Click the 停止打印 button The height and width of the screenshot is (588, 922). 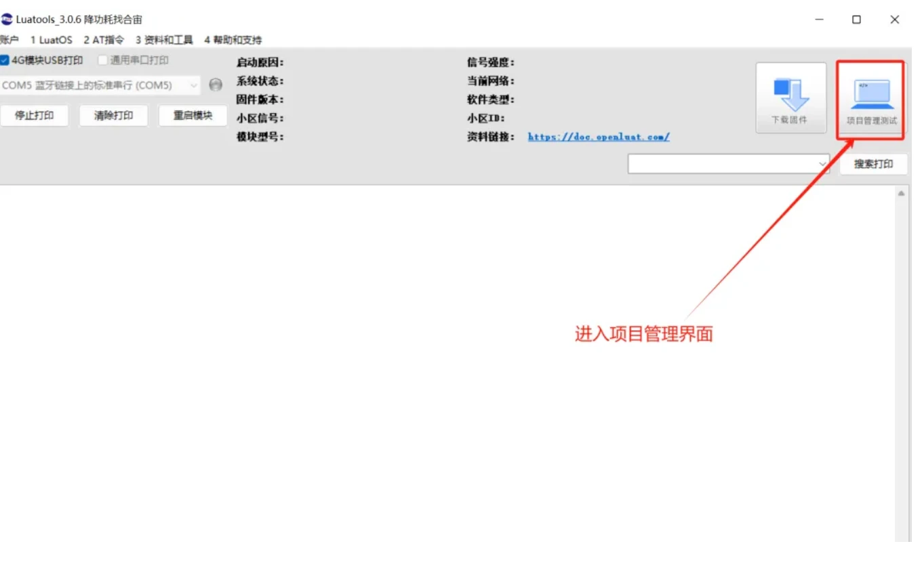coord(35,115)
